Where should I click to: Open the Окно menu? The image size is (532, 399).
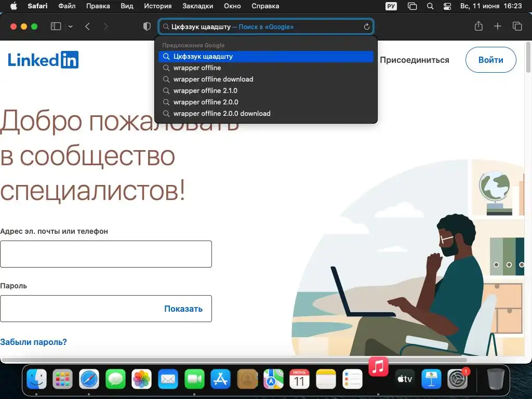(232, 6)
